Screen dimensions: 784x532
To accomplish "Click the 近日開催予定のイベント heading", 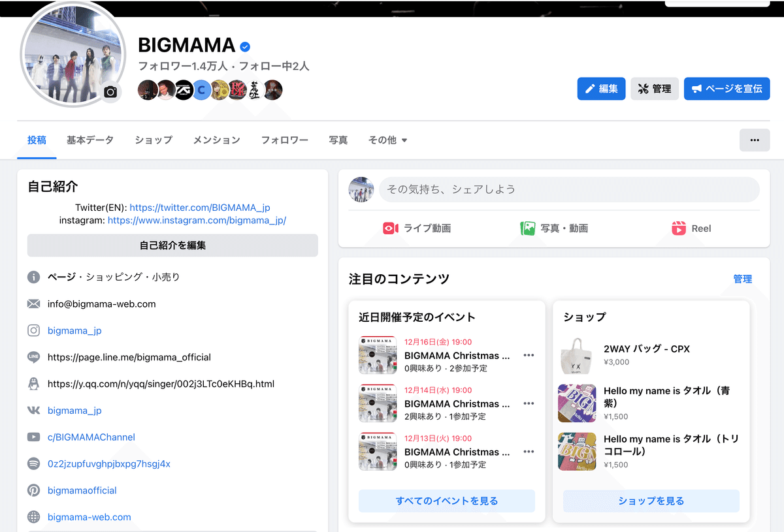I will (x=417, y=317).
